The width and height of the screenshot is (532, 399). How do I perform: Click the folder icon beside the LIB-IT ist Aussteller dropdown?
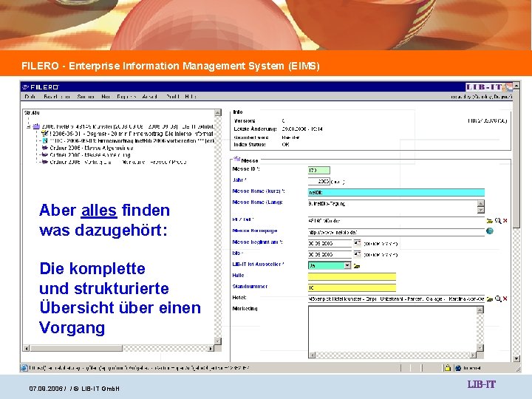point(357,266)
